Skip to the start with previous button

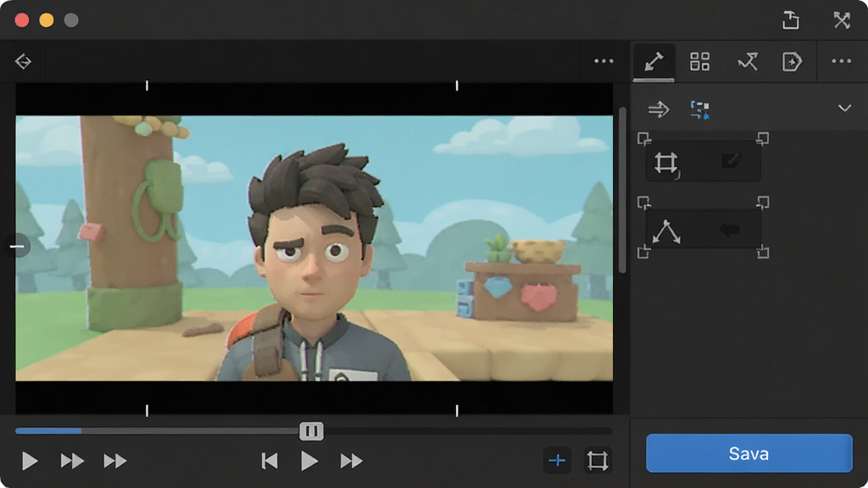[x=269, y=460]
